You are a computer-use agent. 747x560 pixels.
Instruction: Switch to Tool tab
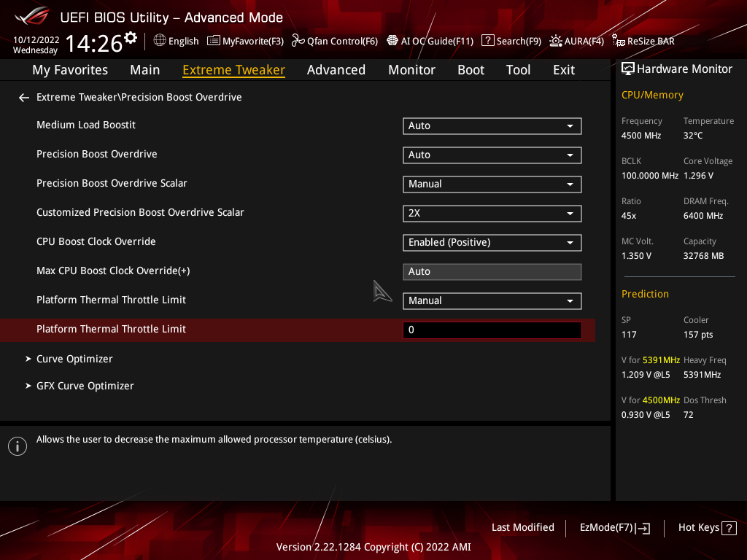pos(518,70)
